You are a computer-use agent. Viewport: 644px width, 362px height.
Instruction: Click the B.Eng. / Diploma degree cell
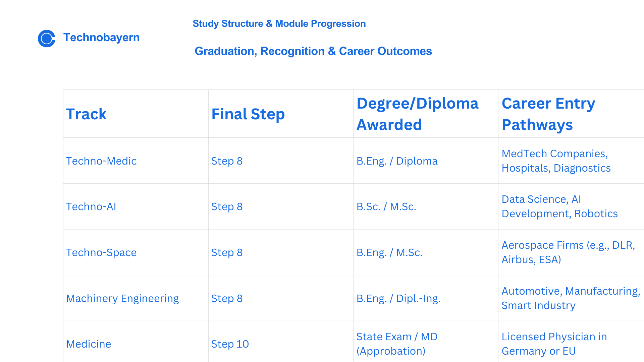coord(426,161)
